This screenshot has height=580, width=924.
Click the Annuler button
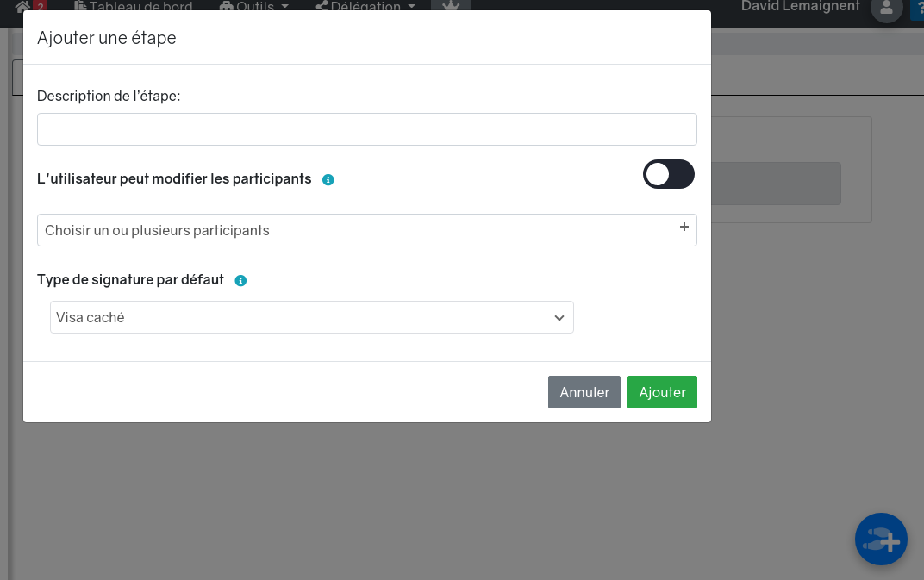coord(584,392)
